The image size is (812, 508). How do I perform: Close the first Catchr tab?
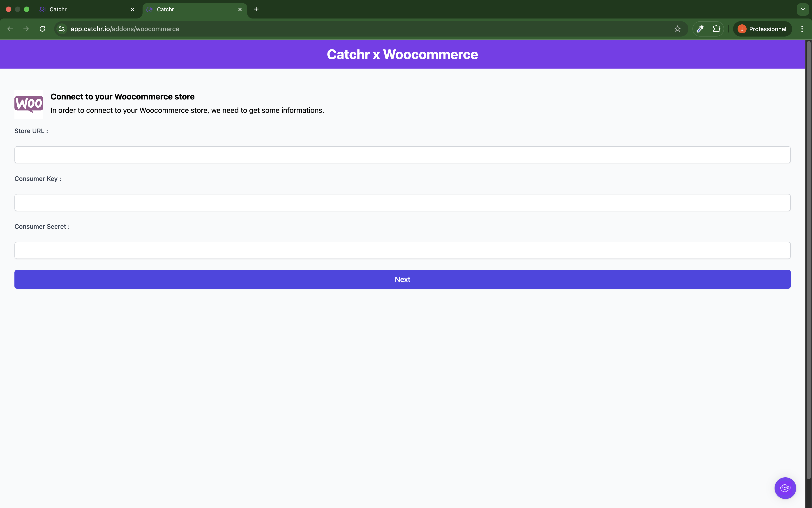click(133, 9)
